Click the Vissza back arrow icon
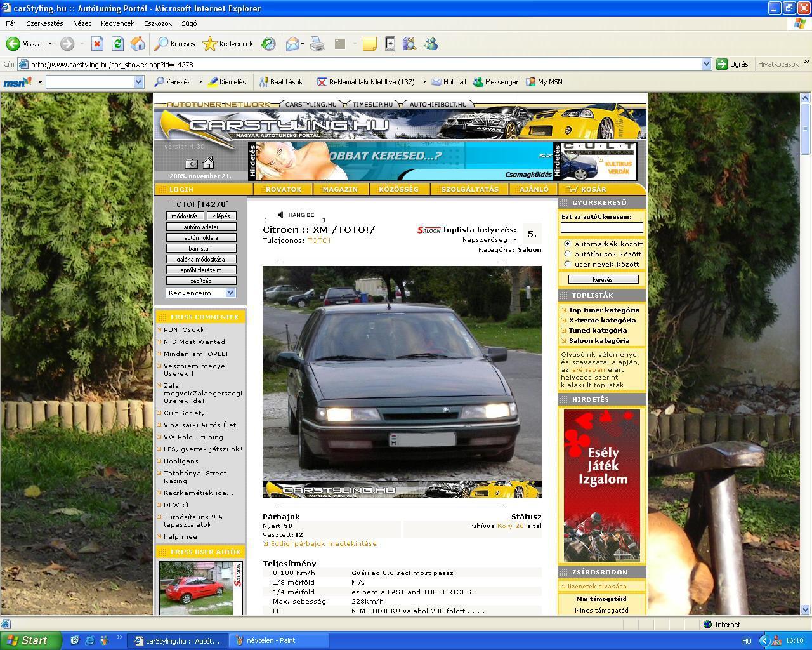Screen dimensions: 812x650 (13, 44)
